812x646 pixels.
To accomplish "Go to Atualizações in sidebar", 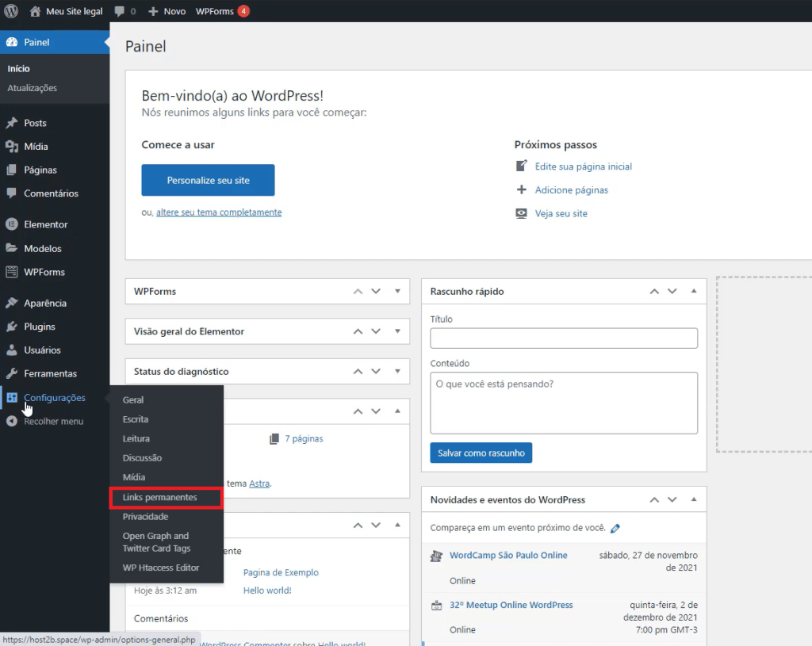I will [x=32, y=88].
